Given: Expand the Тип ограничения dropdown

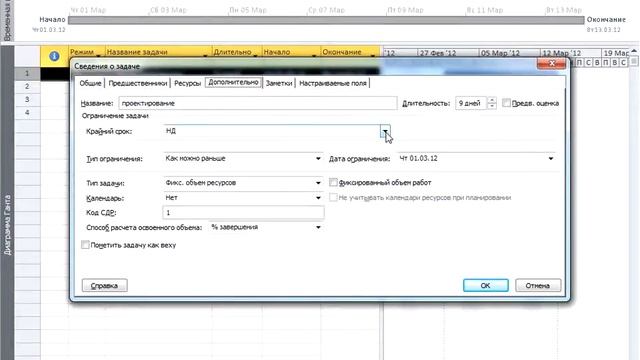Looking at the screenshot, I should 318,158.
